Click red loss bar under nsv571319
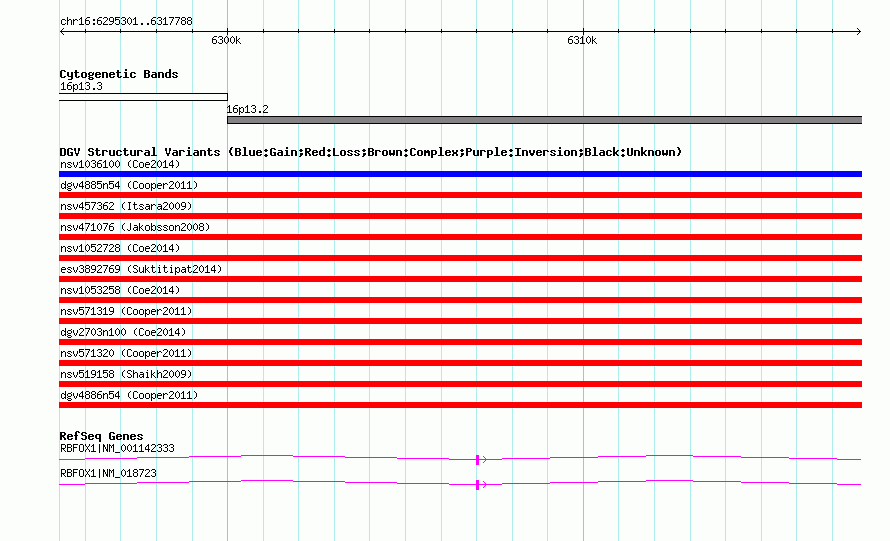 pos(460,321)
